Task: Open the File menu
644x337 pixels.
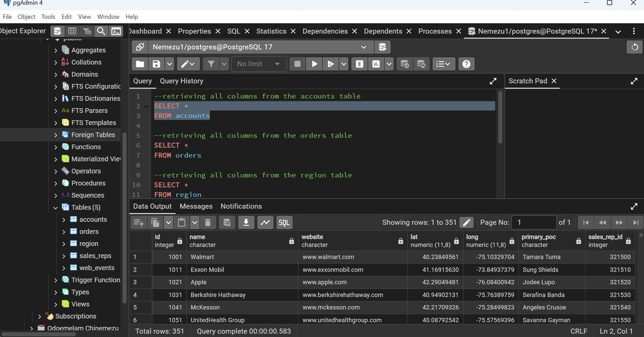Action: click(x=7, y=17)
